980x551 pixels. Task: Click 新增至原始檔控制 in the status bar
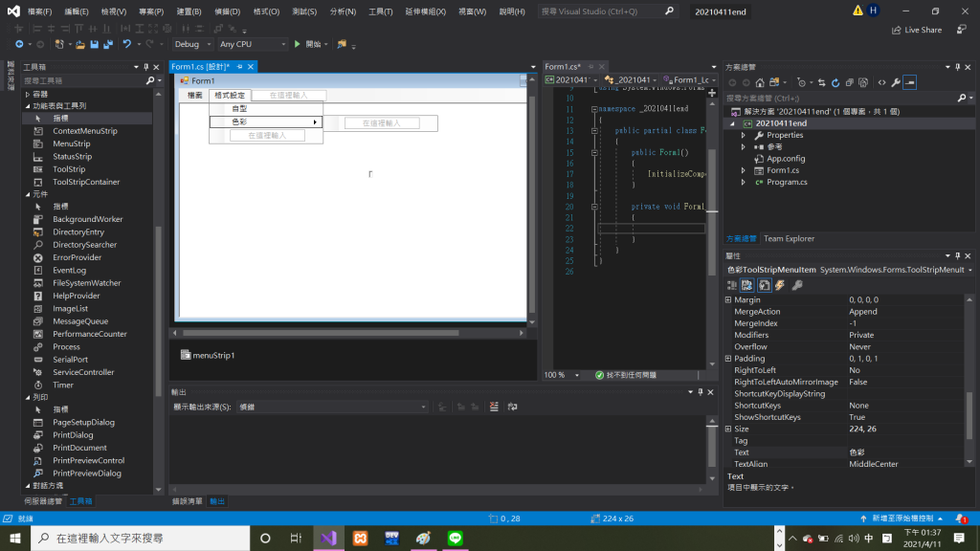pyautogui.click(x=902, y=518)
